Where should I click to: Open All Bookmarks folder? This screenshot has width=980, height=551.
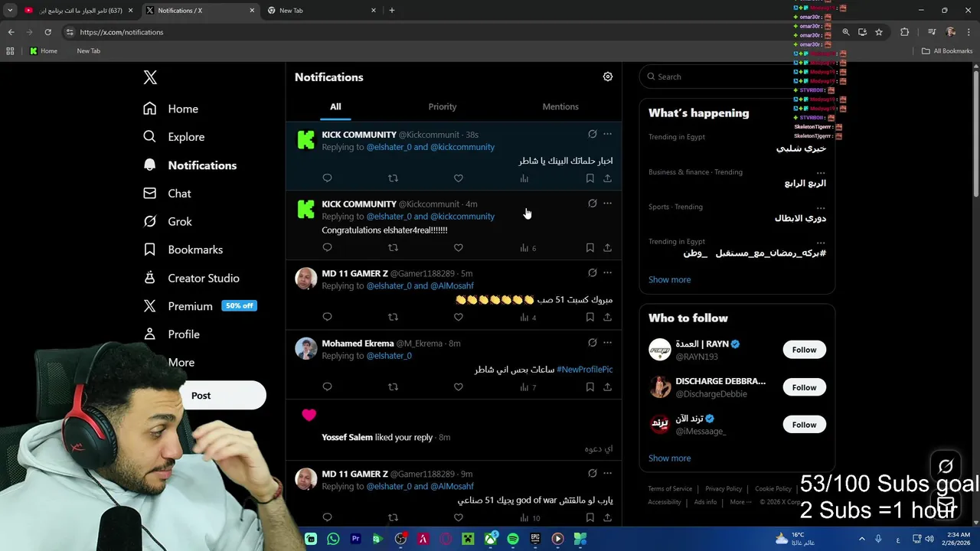[x=947, y=51]
